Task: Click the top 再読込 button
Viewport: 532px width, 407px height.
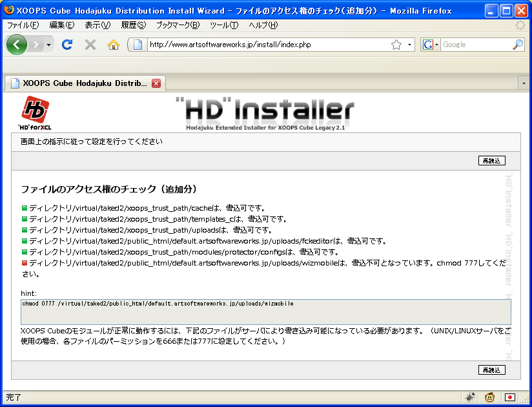Action: tap(491, 160)
